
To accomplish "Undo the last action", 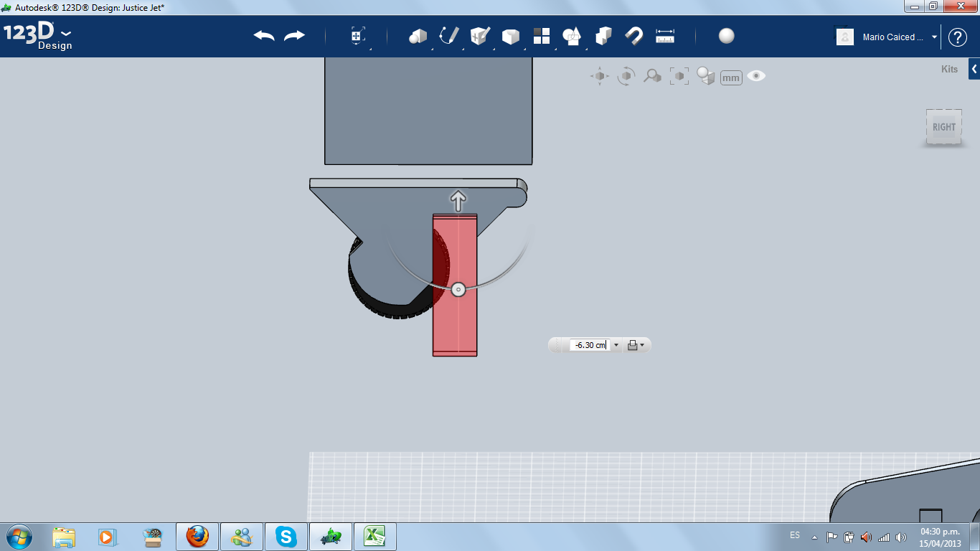I will (x=264, y=36).
